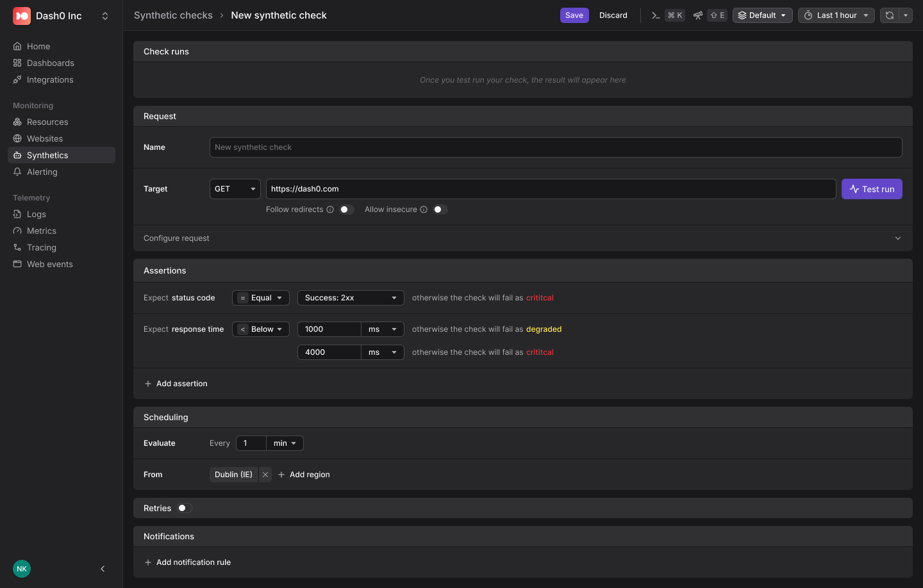Click Add region
The height and width of the screenshot is (588, 923).
tap(304, 475)
